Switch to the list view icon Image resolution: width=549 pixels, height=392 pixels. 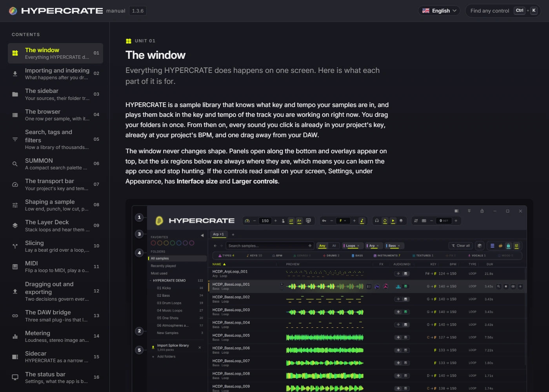tap(493, 246)
